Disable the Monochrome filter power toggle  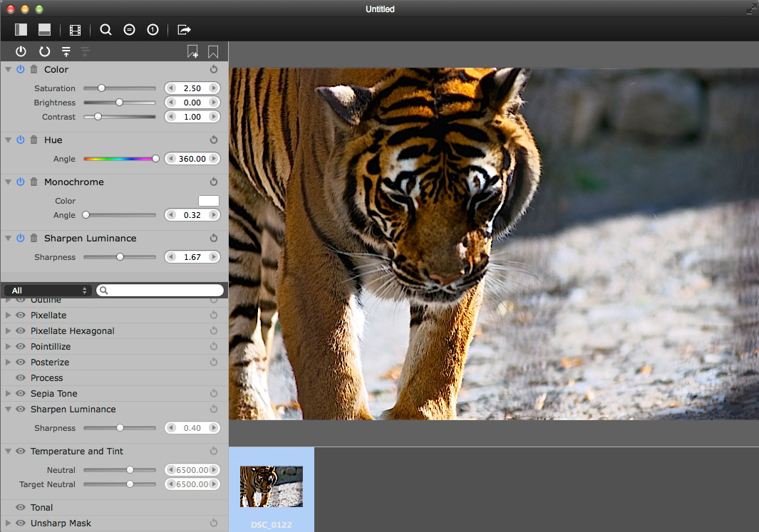[x=21, y=182]
